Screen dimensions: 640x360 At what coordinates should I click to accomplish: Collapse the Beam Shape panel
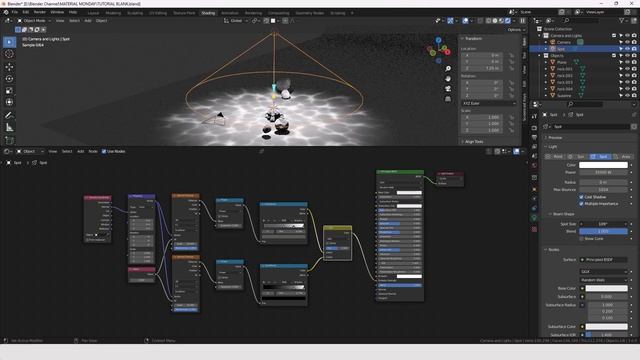pos(563,214)
